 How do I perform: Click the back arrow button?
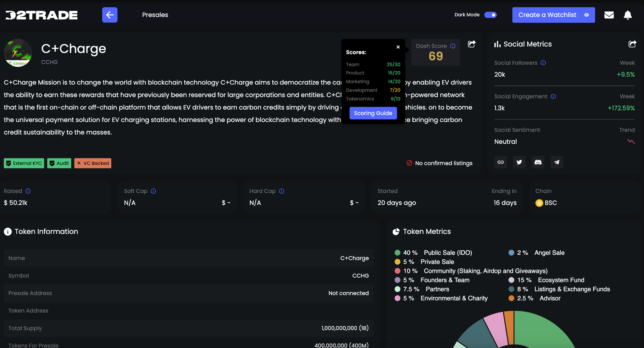[x=110, y=15]
